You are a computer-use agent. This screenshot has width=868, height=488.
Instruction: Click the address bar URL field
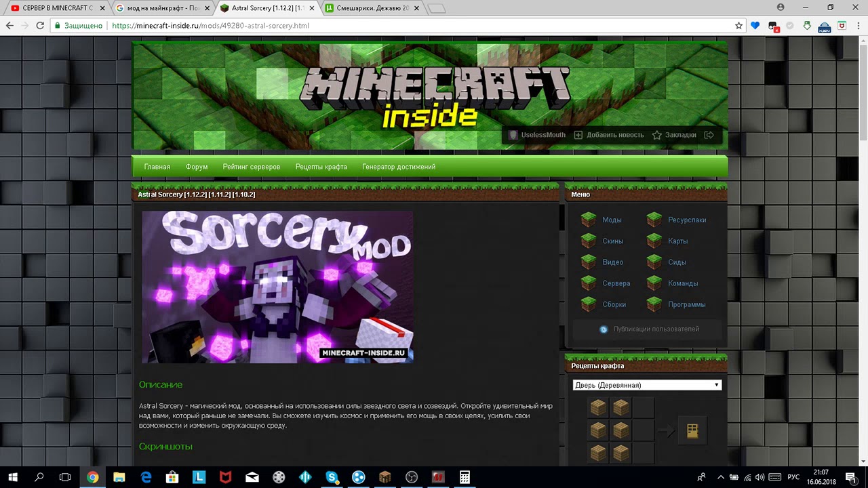point(420,26)
